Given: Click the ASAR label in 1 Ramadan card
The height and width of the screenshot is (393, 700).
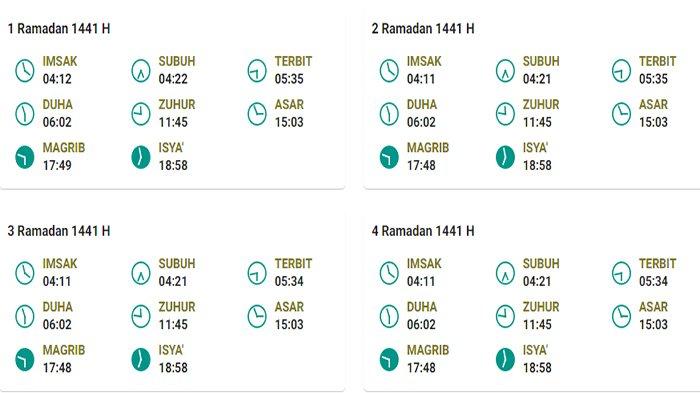Looking at the screenshot, I should (289, 105).
